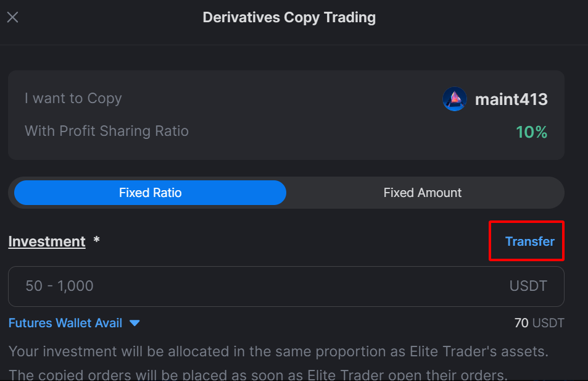Open the Transfer link
This screenshot has height=381, width=588.
pos(529,241)
